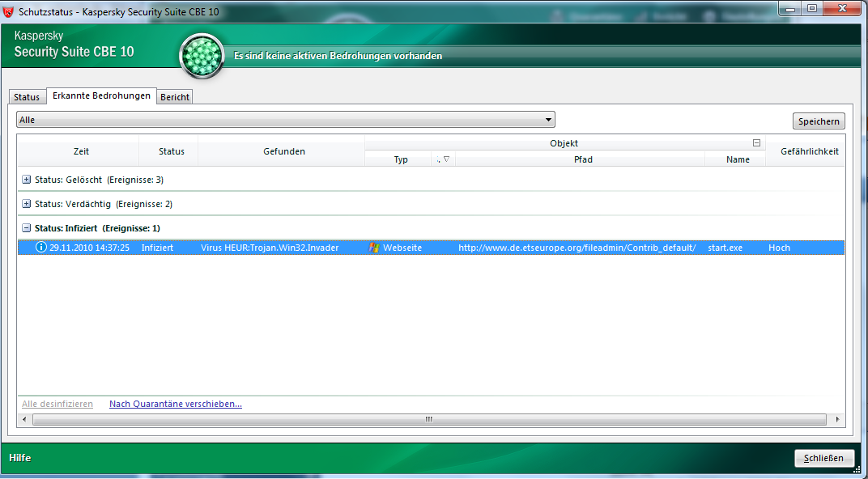Screen dimensions: 868x479
Task: Expand the Status: Verdächtig group
Action: [x=26, y=204]
